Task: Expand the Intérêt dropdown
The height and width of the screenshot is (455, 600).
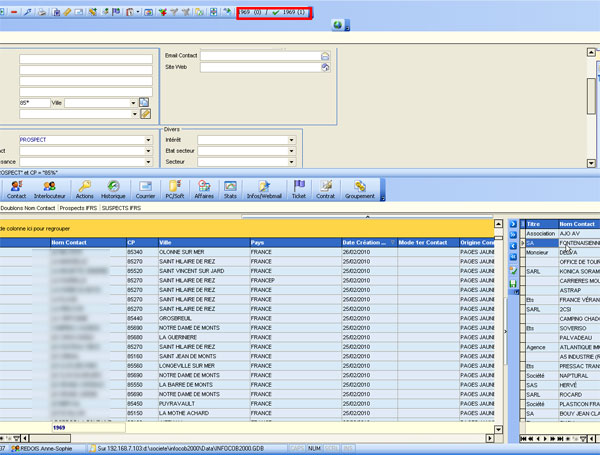Action: tap(291, 140)
